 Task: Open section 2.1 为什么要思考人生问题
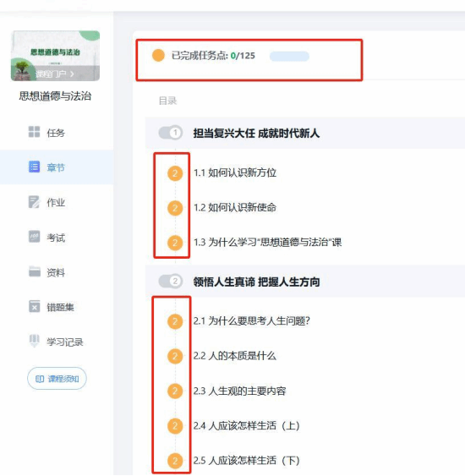251,321
